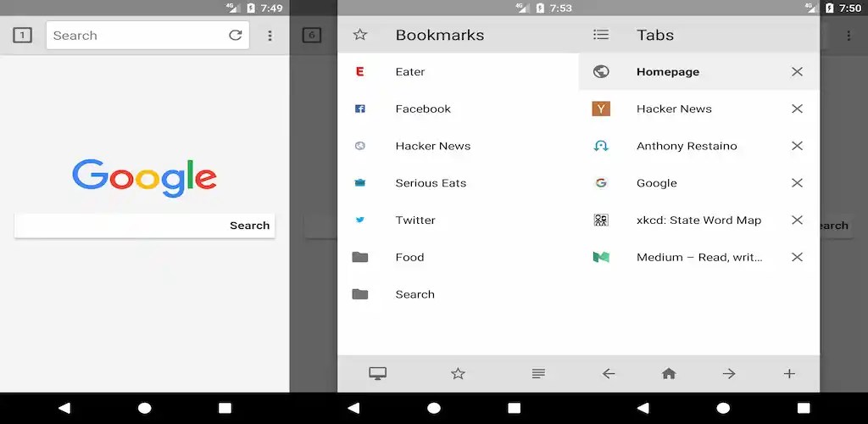Viewport: 868px width, 424px height.
Task: Click the Twitter bird icon
Action: [359, 220]
